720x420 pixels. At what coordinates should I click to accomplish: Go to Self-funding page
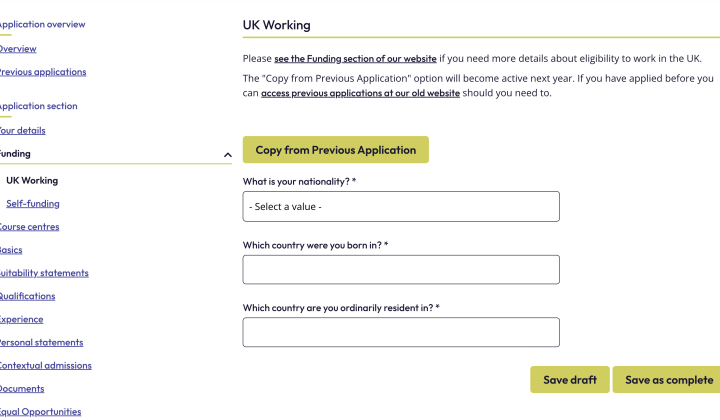33,203
